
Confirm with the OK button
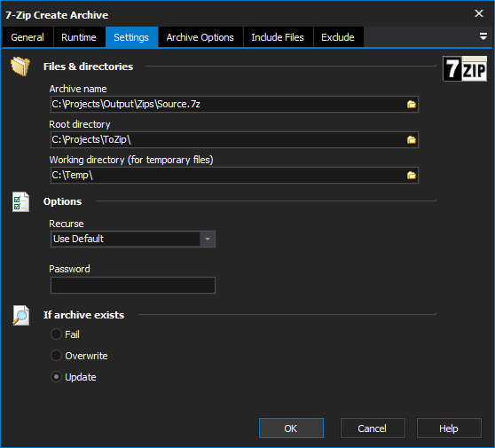(x=291, y=428)
